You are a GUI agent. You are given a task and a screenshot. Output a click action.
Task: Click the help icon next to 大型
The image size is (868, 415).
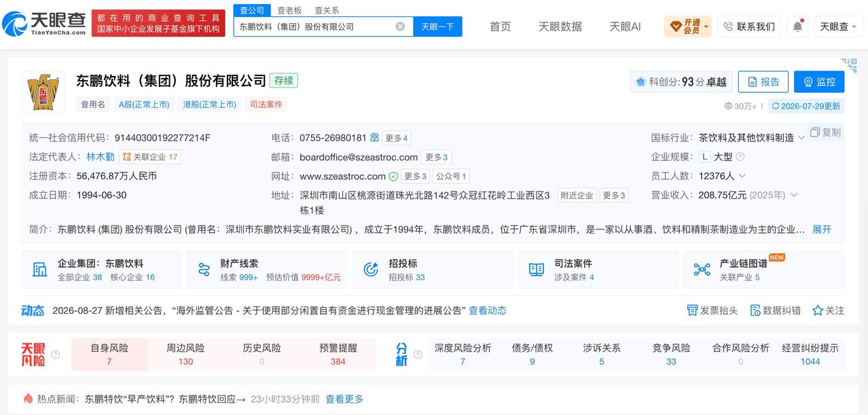coord(740,157)
